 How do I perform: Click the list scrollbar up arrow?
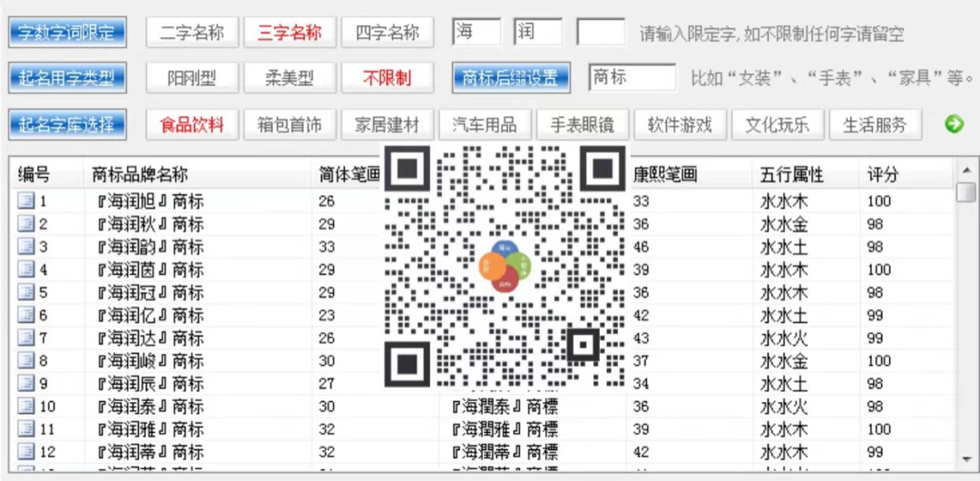pos(965,170)
